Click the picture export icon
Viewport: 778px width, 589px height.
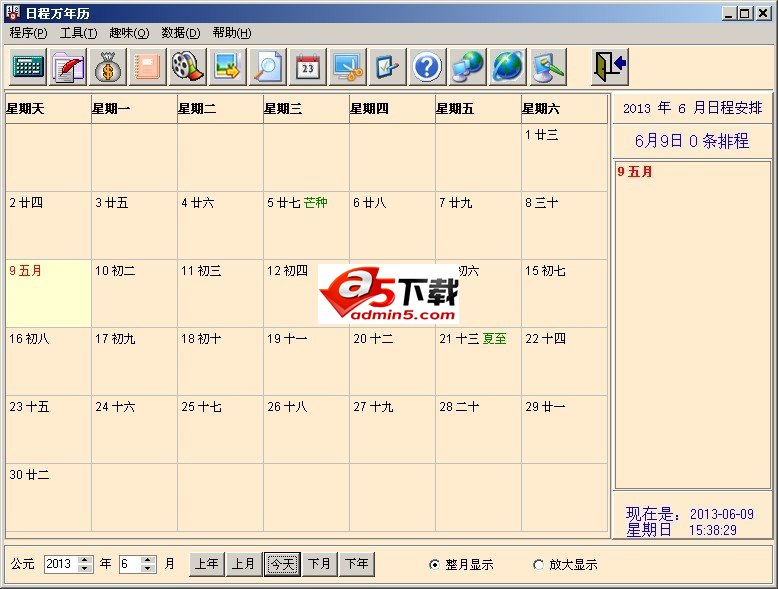pyautogui.click(x=228, y=66)
